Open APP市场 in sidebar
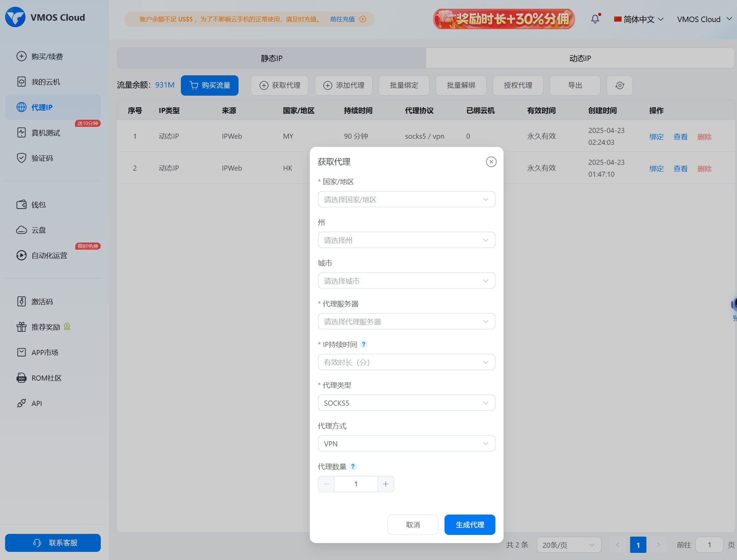737x560 pixels. pyautogui.click(x=53, y=352)
